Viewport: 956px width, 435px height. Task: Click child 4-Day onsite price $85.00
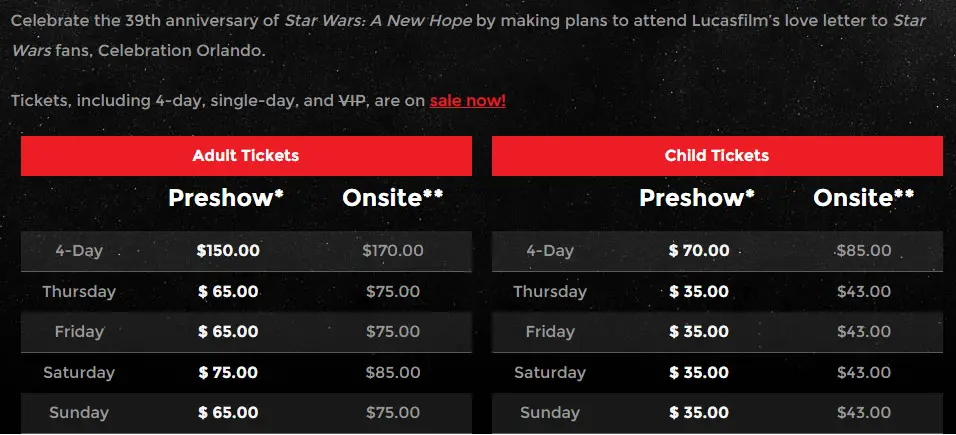click(864, 251)
